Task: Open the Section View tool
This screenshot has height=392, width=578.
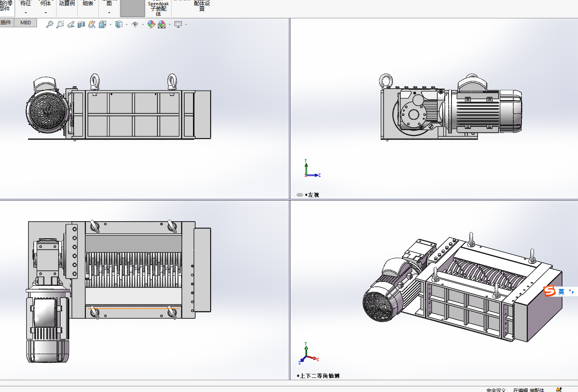Action: tap(81, 24)
